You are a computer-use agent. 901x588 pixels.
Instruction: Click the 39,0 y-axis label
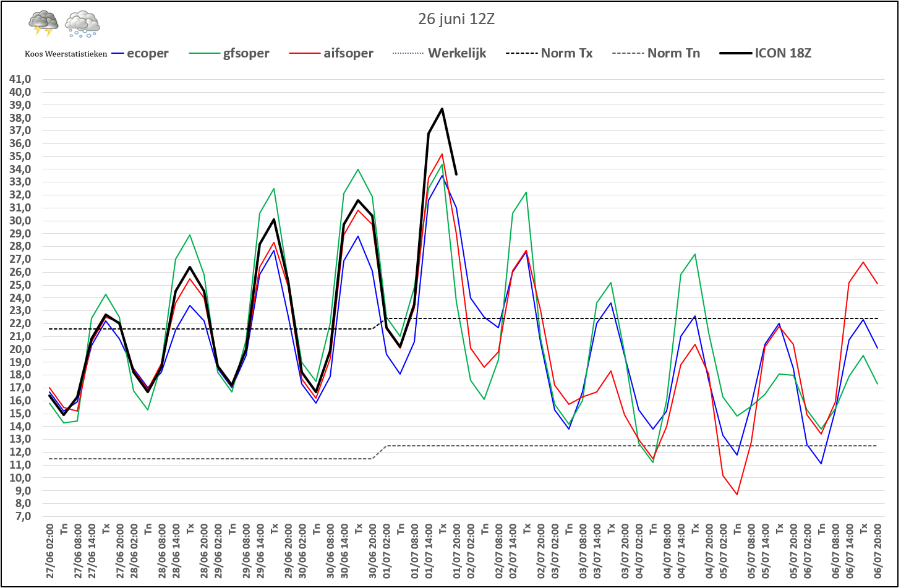tap(20, 105)
